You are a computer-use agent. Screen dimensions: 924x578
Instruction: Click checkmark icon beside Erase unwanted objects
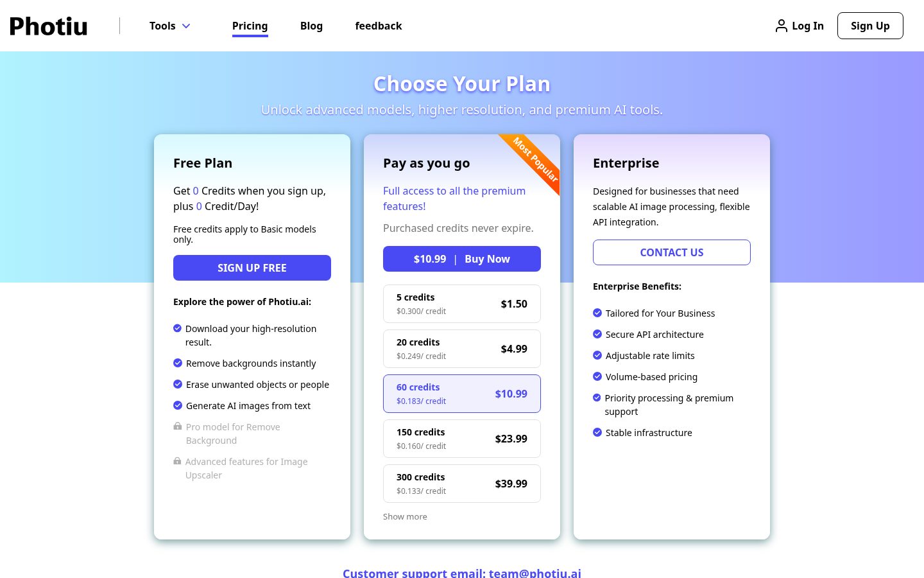pos(178,384)
